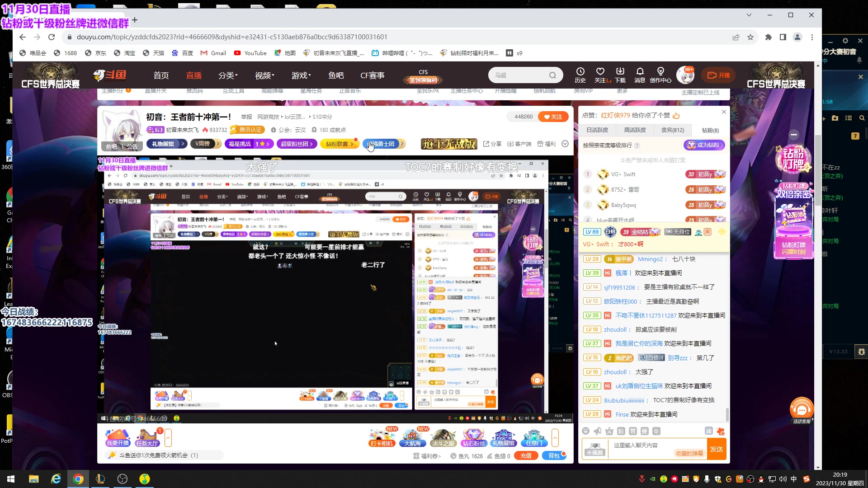This screenshot has height=488, width=868.
Task: Toggle the 粉 fan badge chat option
Action: click(x=621, y=431)
